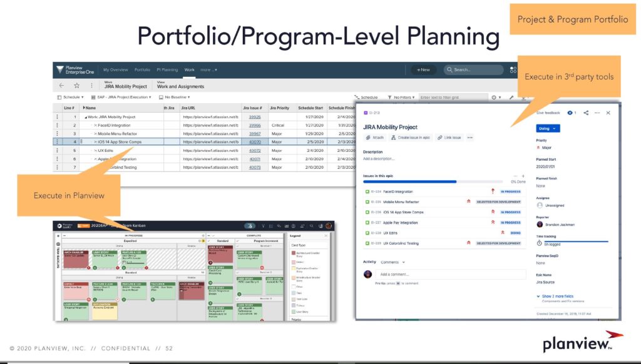This screenshot has width=641, height=364.
Task: Open the My Overview tab
Action: click(x=115, y=70)
